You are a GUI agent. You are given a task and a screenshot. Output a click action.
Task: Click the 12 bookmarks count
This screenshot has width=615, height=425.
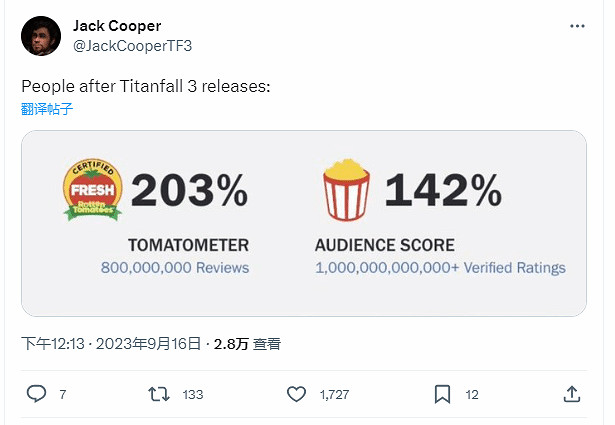(x=472, y=395)
